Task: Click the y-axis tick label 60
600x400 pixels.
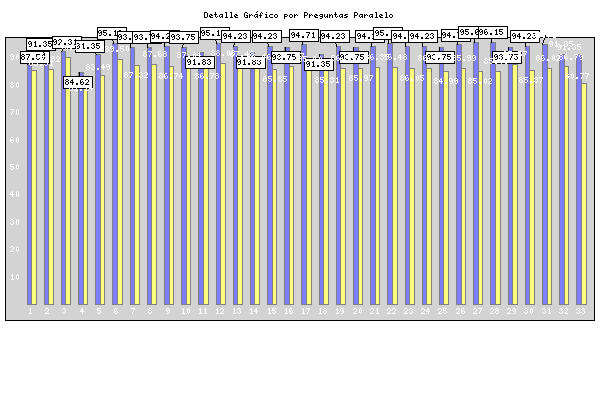Action: tap(15, 140)
